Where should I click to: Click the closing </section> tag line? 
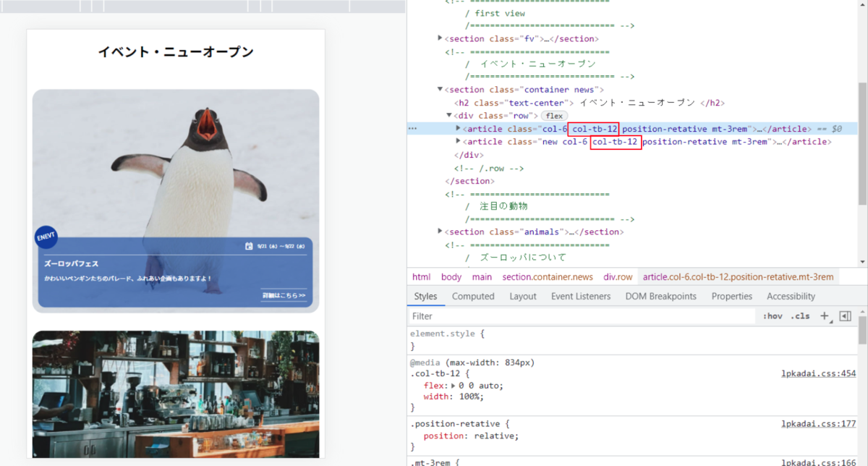pos(470,181)
